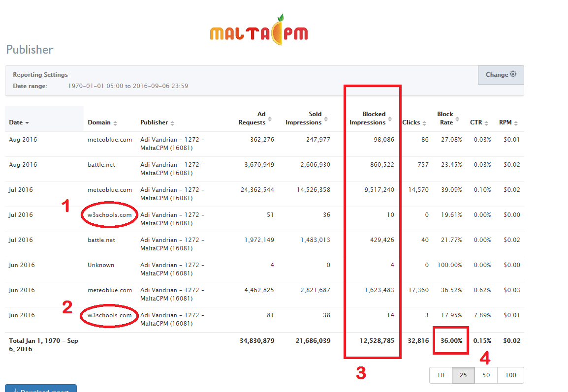Click block rate value 39.09%
This screenshot has height=392, width=568.
pos(451,190)
